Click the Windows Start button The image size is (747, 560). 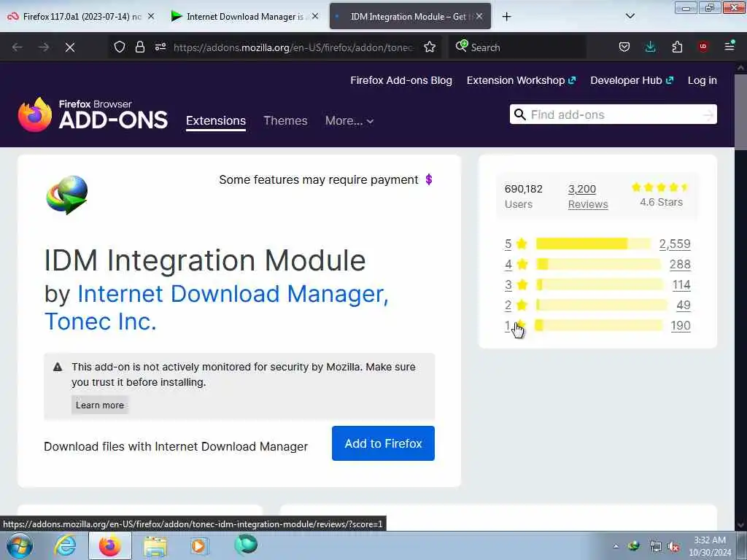point(20,545)
